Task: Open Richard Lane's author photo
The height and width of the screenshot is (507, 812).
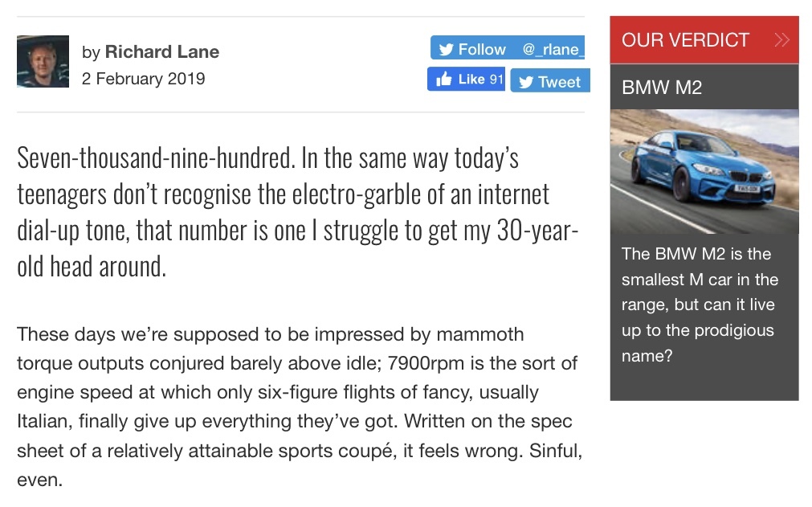Action: pos(43,61)
